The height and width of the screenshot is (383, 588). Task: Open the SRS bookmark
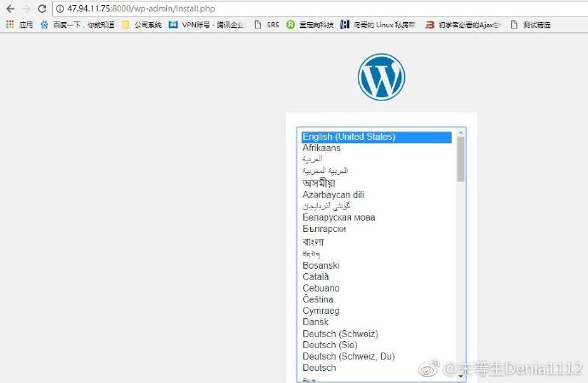(x=267, y=25)
